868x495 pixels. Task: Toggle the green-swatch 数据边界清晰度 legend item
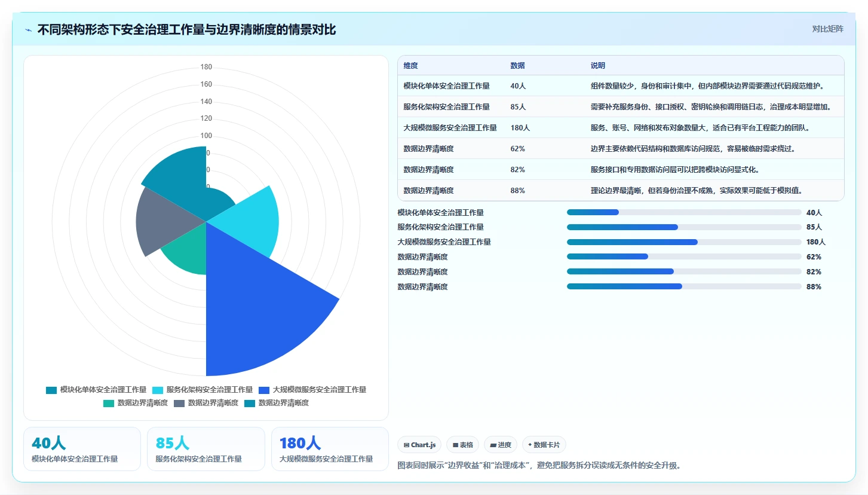[x=136, y=403]
